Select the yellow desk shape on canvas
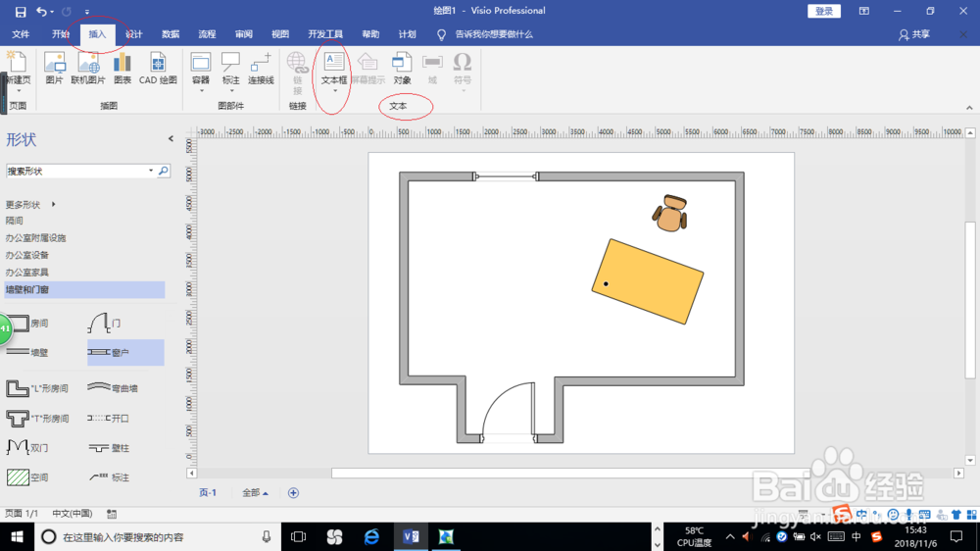This screenshot has height=551, width=980. coord(648,281)
